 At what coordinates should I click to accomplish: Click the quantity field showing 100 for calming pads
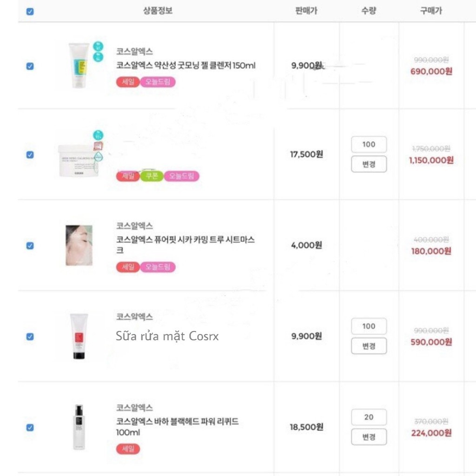[x=369, y=144]
